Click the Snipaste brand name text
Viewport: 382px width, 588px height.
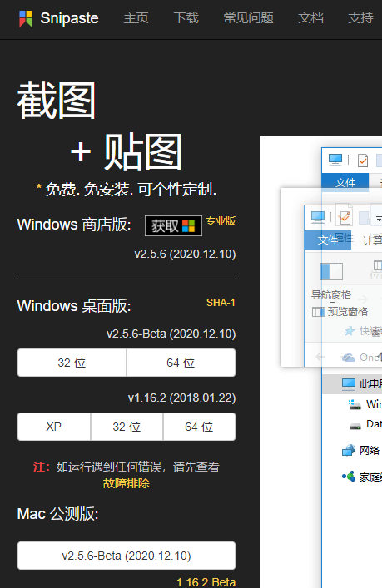[69, 18]
